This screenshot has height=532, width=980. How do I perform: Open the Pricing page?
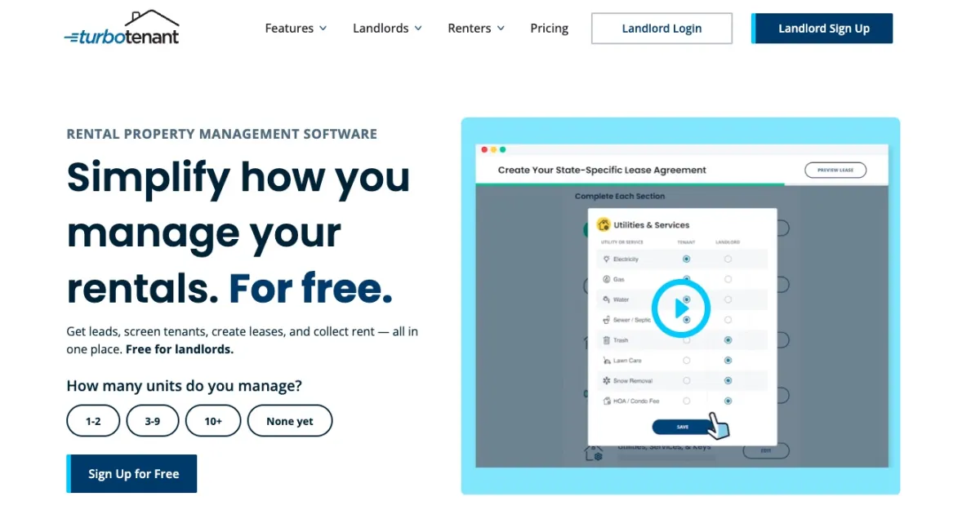[549, 29]
